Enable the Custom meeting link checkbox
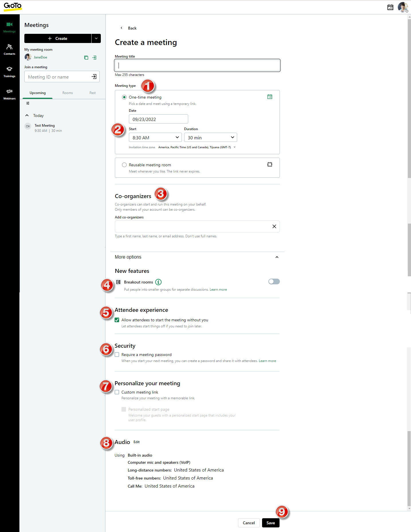 coord(117,392)
